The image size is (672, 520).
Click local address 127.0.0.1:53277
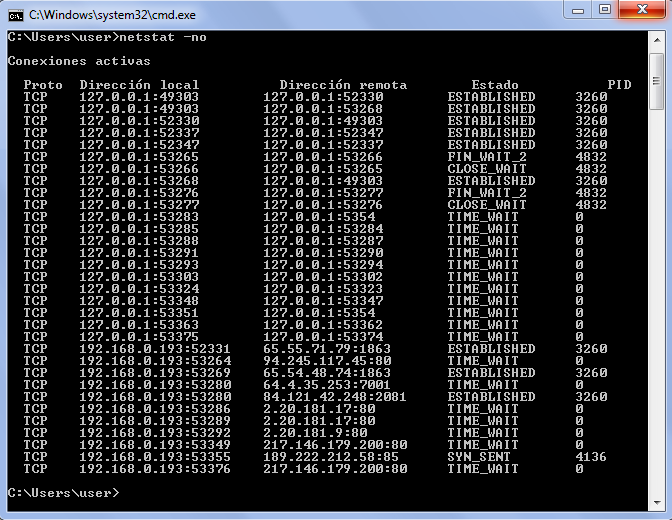pos(139,205)
